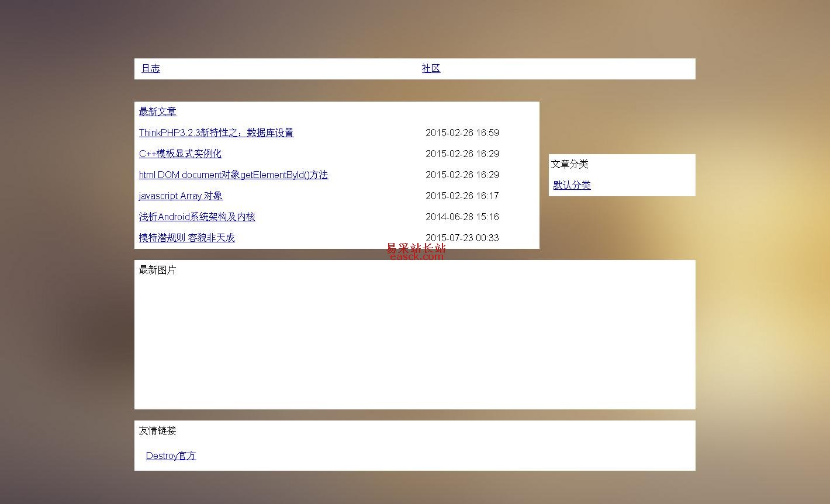The width and height of the screenshot is (830, 504).
Task: Open the 日志 navigation menu item
Action: pos(150,68)
